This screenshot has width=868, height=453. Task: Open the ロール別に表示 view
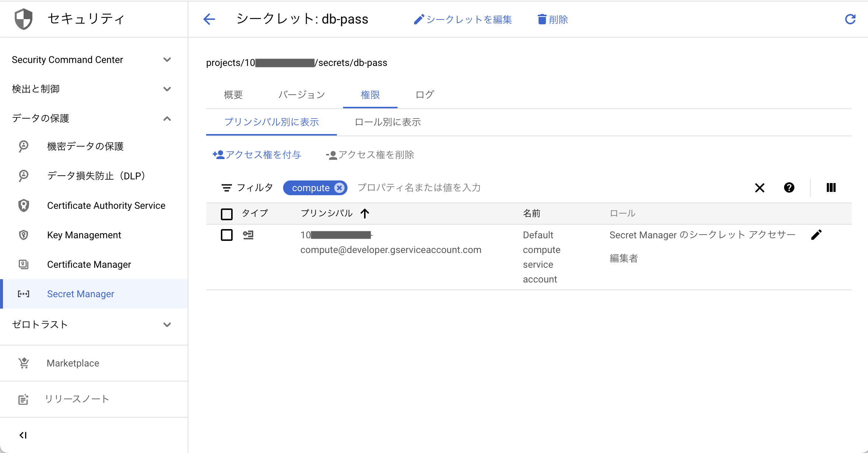click(387, 122)
